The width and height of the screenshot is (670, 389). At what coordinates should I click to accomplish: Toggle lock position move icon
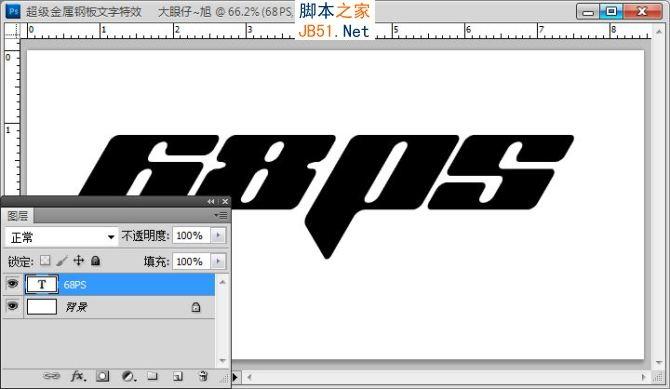79,260
